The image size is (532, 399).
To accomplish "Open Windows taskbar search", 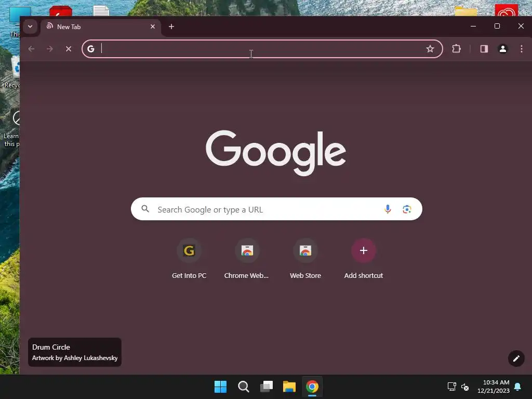I will click(x=243, y=387).
